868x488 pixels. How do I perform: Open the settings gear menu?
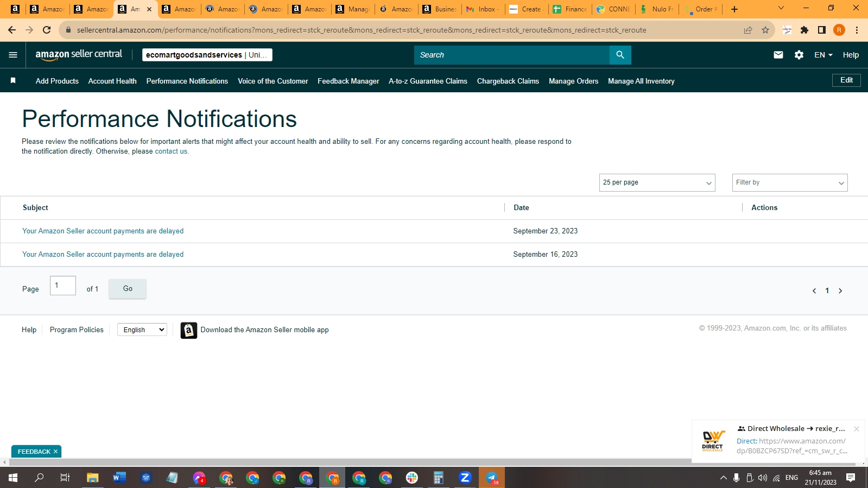(x=799, y=55)
